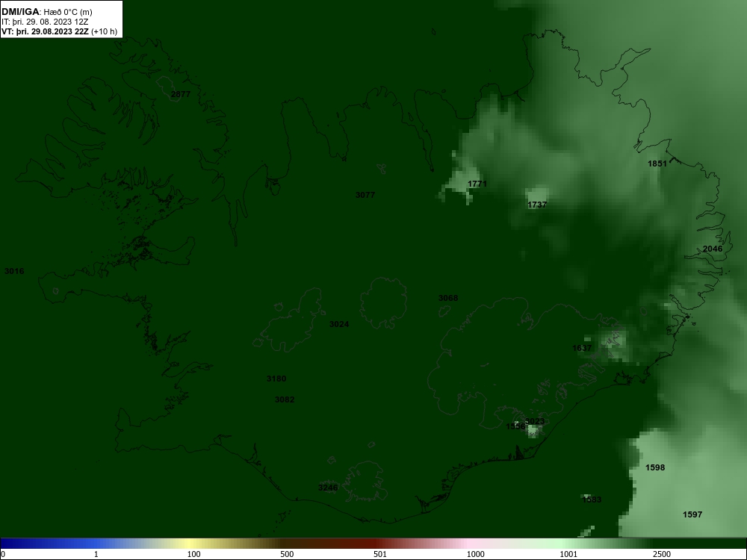Click the map value 1737
The image size is (747, 560).
[537, 205]
